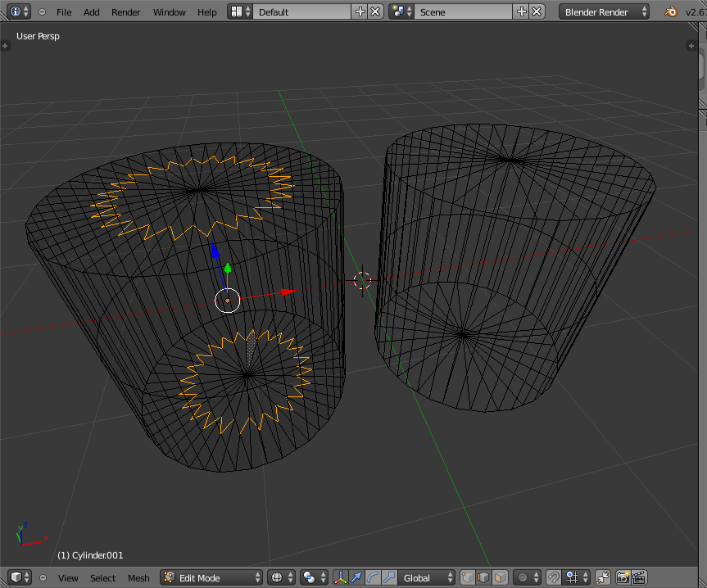Switch to edge select mode

pyautogui.click(x=483, y=577)
